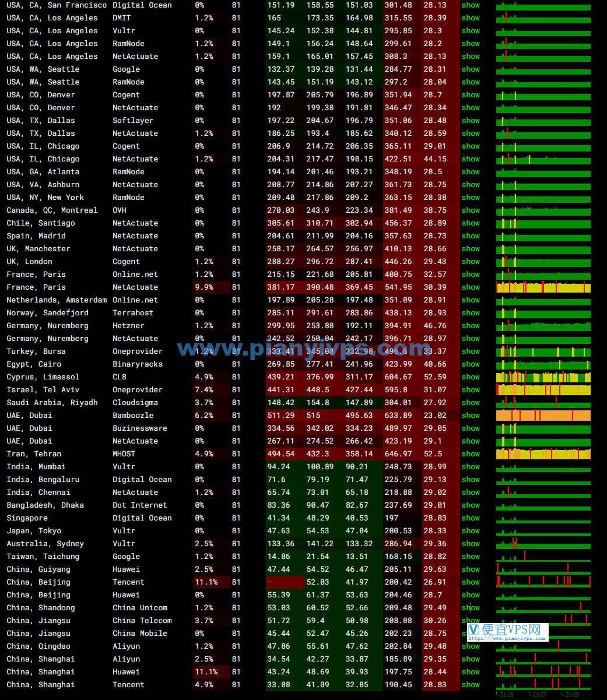
Task: Open show for Japan, Tokyo
Action: (471, 531)
